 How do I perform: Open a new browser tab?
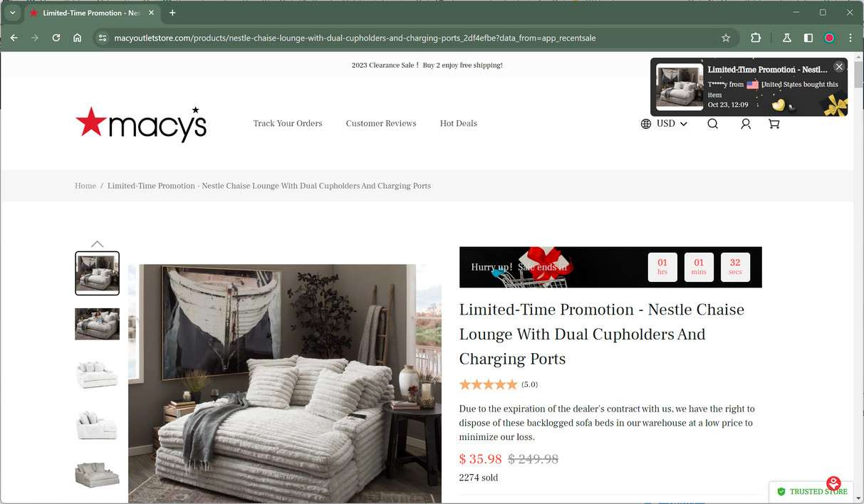coord(172,13)
